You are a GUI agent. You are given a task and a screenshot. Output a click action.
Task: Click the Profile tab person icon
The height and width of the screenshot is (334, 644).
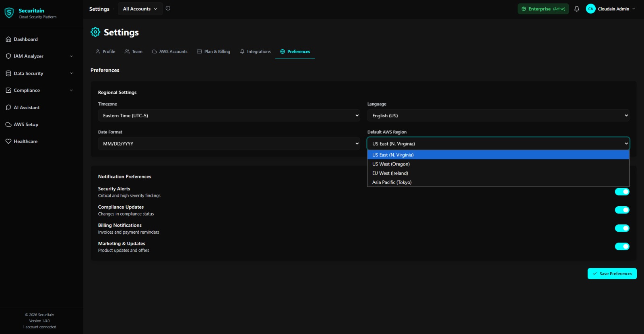98,52
